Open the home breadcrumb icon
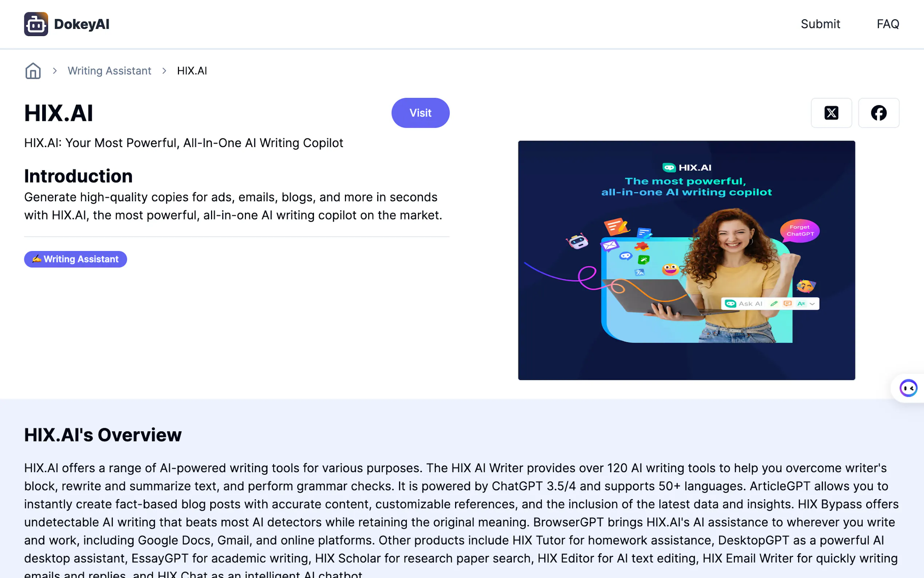The image size is (924, 578). pos(33,71)
